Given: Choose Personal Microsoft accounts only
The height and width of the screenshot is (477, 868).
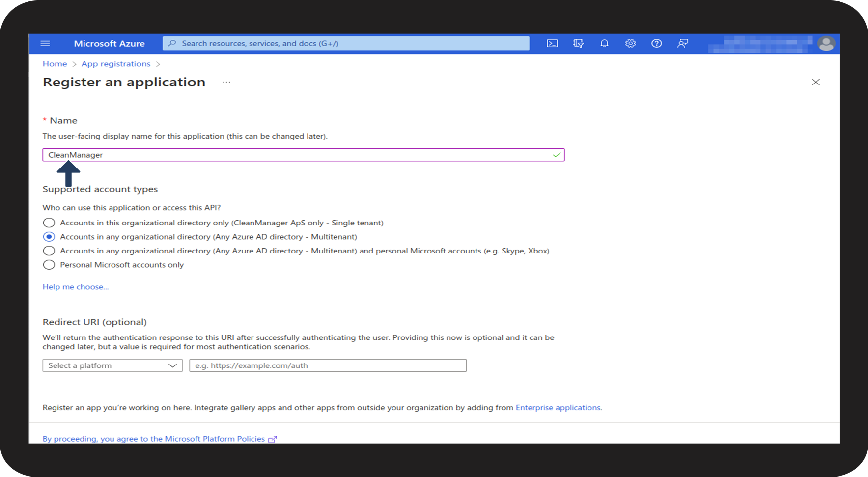Looking at the screenshot, I should [x=49, y=265].
